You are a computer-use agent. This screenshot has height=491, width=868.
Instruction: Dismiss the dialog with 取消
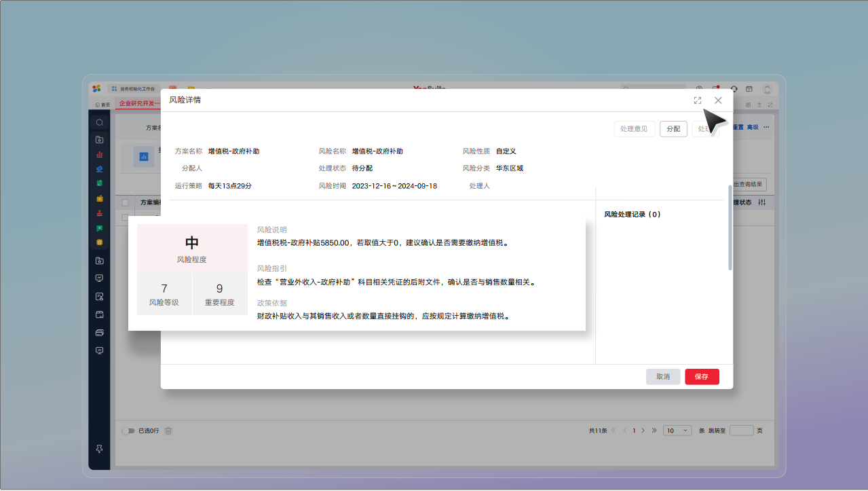coord(663,376)
